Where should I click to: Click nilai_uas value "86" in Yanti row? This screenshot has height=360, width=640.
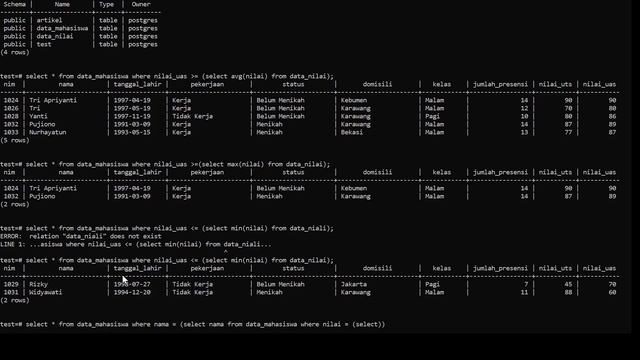[612, 116]
